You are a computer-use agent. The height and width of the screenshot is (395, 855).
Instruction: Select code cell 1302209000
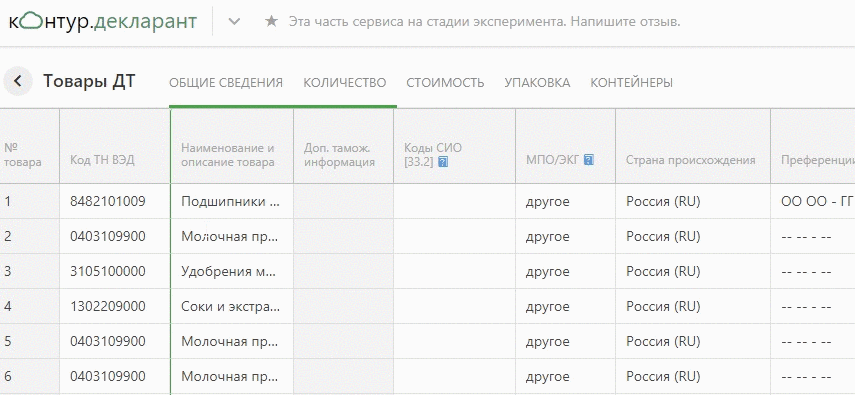pos(115,306)
